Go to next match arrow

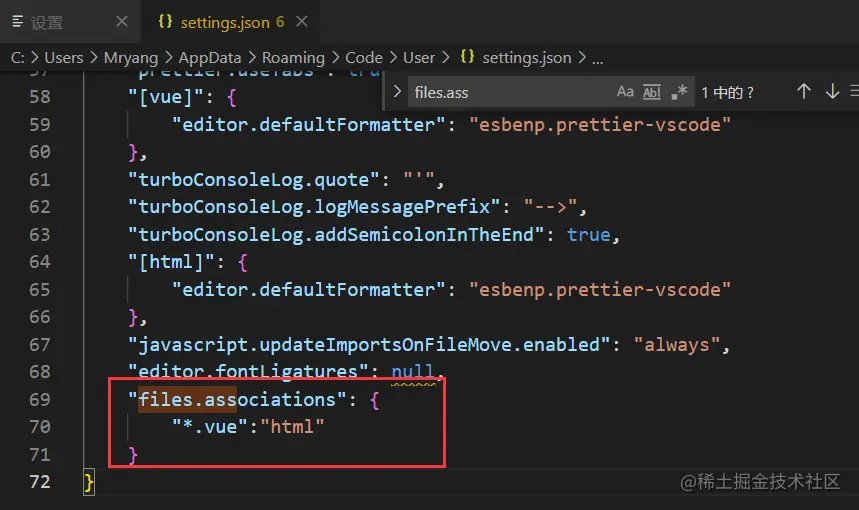832,91
